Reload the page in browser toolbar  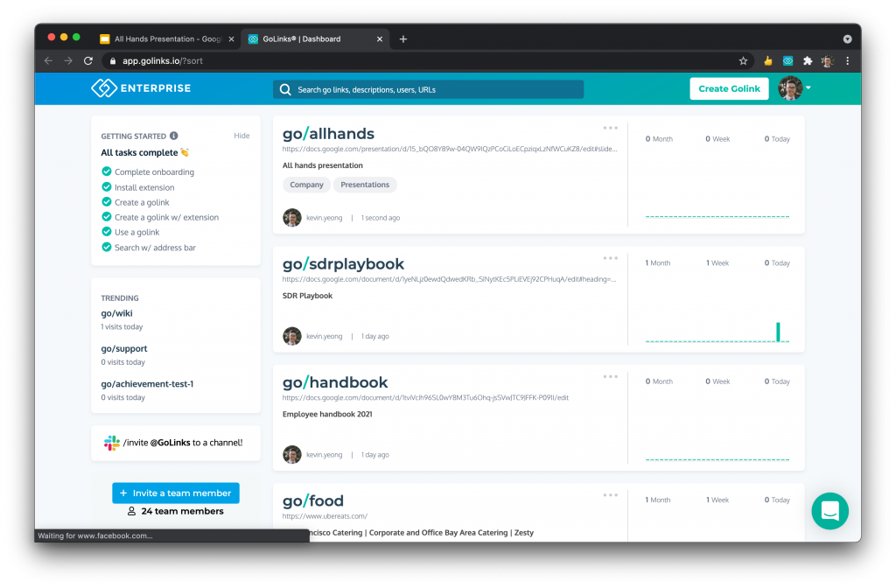[88, 61]
